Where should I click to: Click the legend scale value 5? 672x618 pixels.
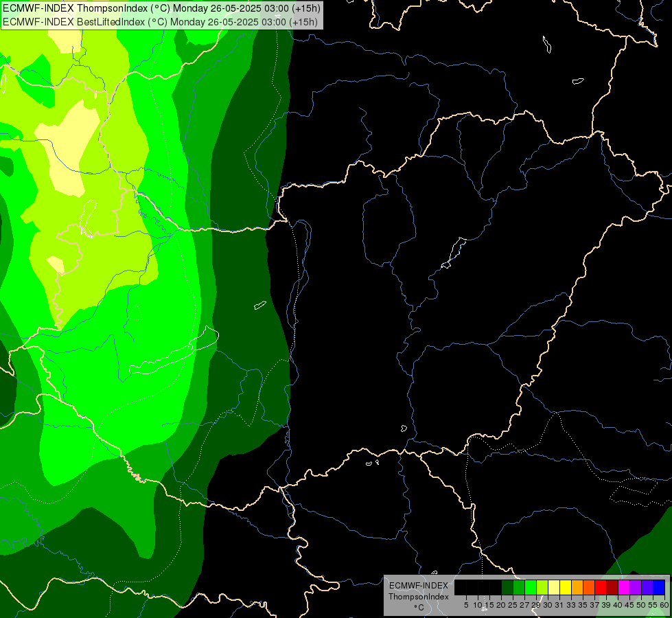click(466, 605)
